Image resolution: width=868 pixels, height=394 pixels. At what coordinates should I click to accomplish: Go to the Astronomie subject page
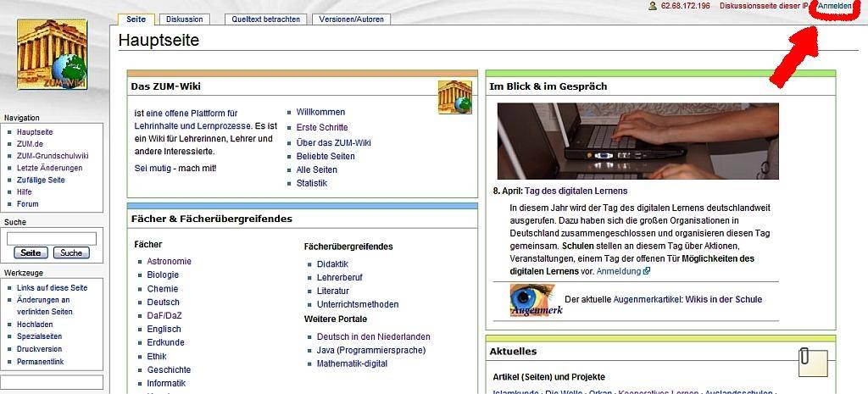click(169, 262)
